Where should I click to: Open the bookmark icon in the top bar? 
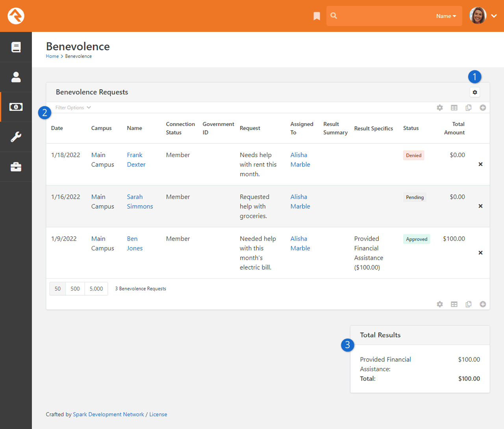(317, 16)
